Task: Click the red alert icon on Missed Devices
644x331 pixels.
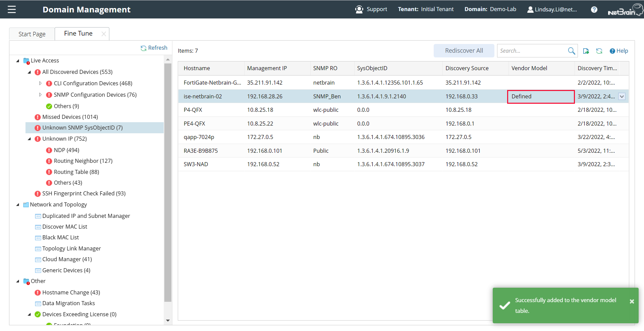Action: (38, 117)
